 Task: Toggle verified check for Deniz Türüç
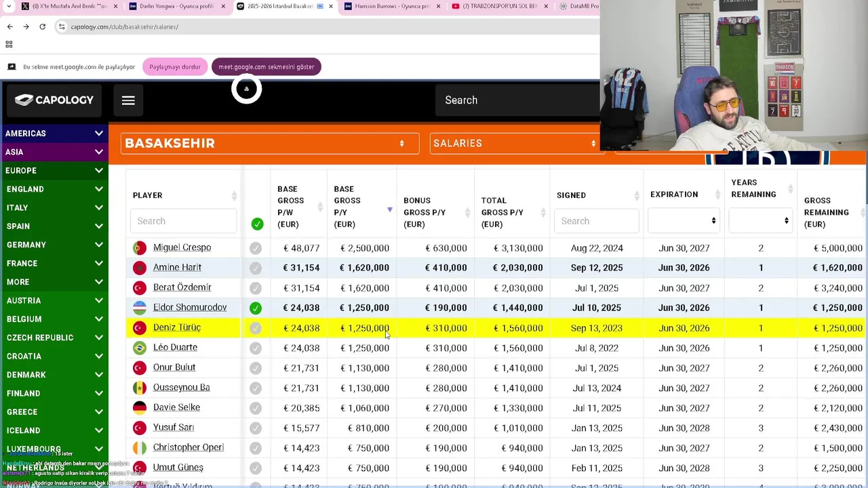pyautogui.click(x=256, y=328)
